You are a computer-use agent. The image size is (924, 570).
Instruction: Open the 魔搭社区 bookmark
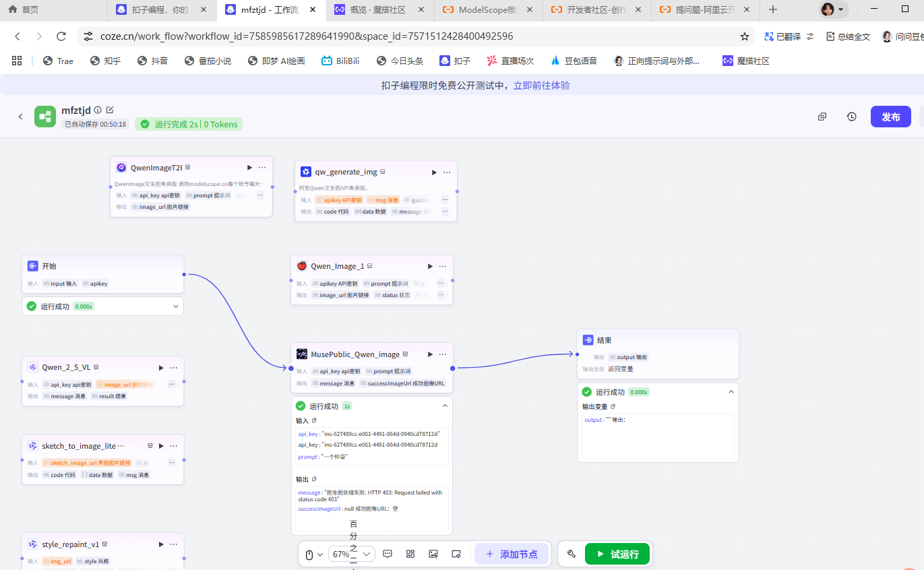(746, 61)
